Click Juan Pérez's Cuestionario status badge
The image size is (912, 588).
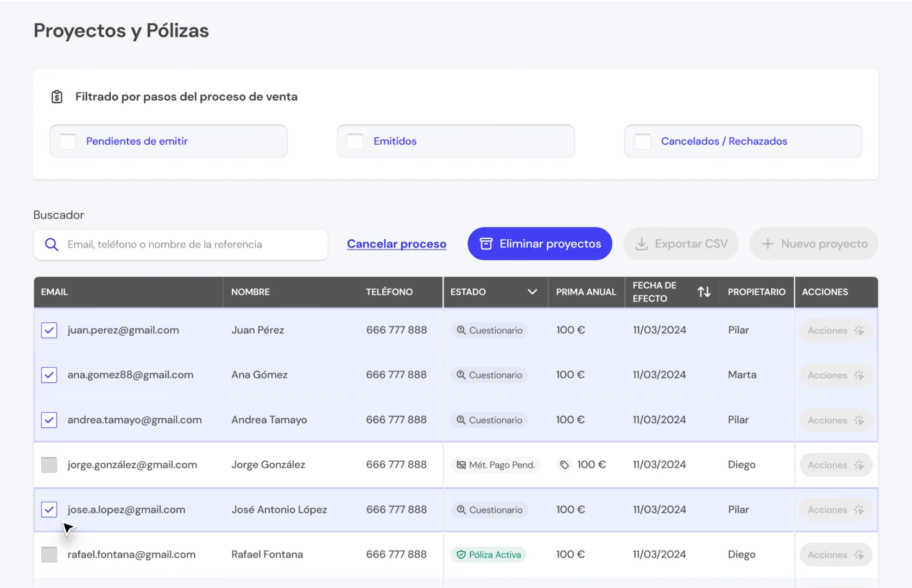click(490, 330)
